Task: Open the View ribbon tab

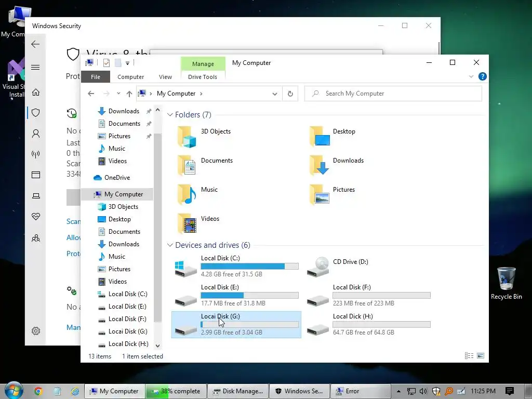Action: 165,77
